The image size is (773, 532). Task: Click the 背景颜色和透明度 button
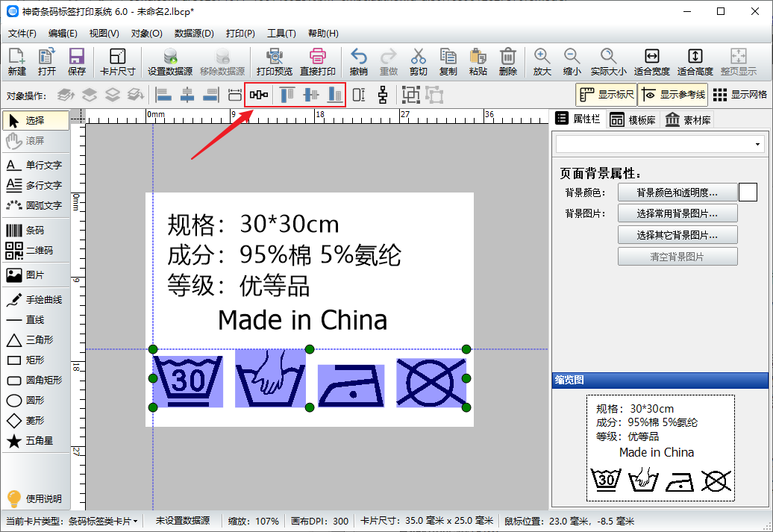coord(677,193)
